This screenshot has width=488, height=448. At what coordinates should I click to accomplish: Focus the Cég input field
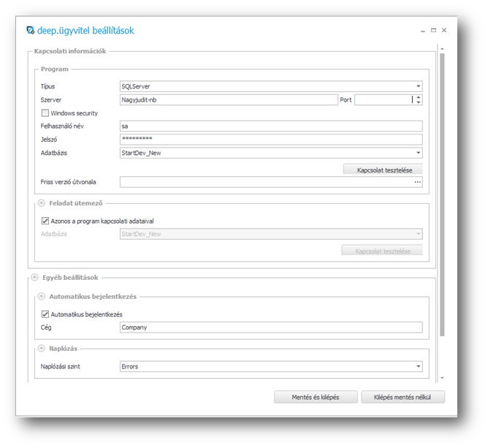coord(270,327)
